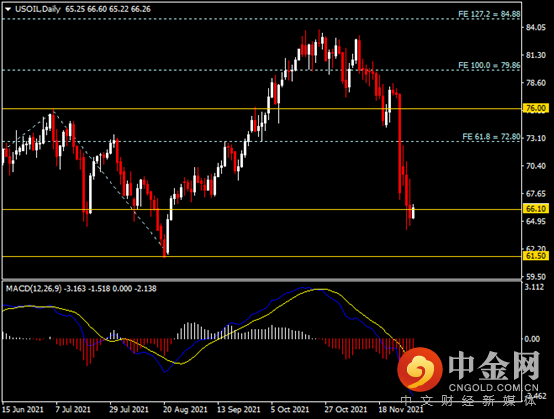
Task: Click the 13 Sep 2021 date marker
Action: (x=238, y=409)
